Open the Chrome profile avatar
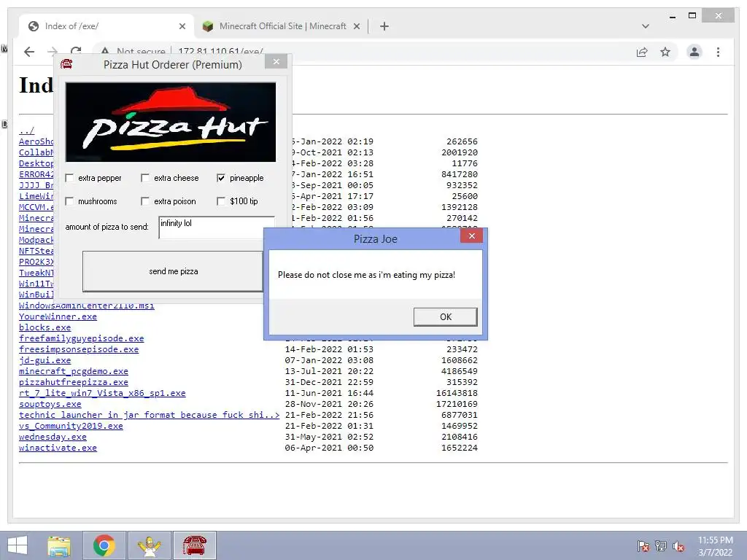The height and width of the screenshot is (560, 747). pos(694,52)
